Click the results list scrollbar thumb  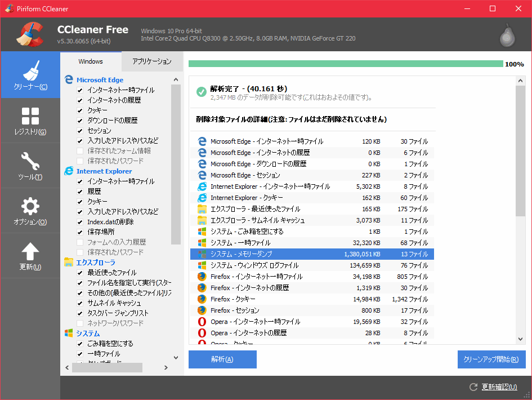pyautogui.click(x=521, y=151)
